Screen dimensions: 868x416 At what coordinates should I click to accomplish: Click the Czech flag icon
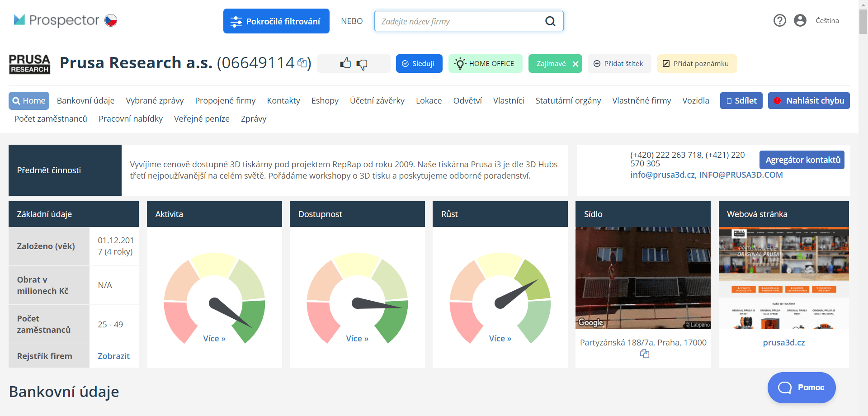pos(111,20)
